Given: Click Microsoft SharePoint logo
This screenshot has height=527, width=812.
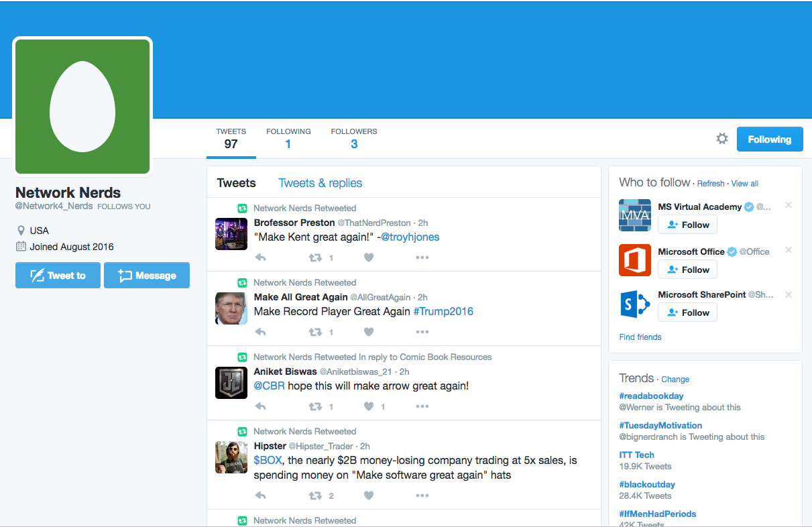Looking at the screenshot, I should [635, 305].
